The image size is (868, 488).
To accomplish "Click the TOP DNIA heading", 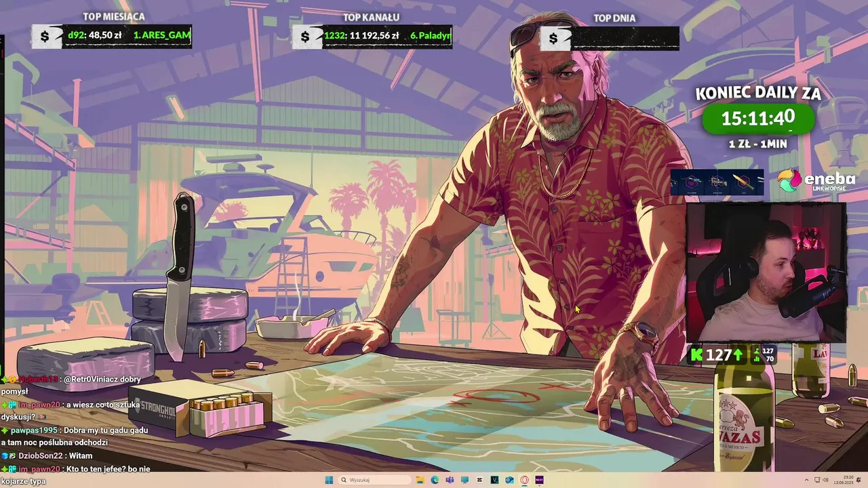I will coord(614,18).
